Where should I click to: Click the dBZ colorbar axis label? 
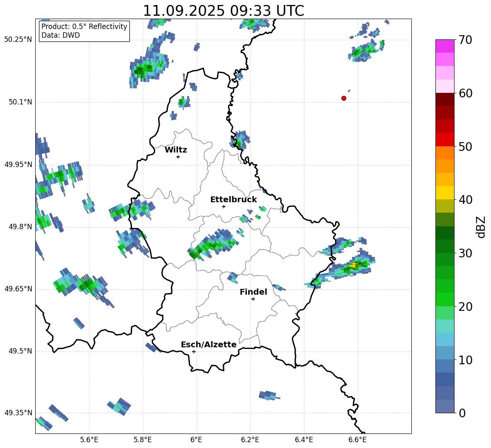click(x=481, y=227)
